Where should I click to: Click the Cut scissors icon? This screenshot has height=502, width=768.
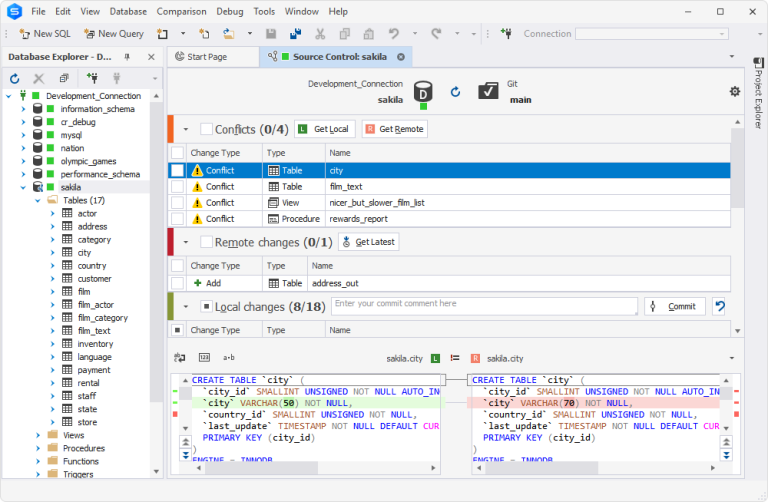click(320, 34)
